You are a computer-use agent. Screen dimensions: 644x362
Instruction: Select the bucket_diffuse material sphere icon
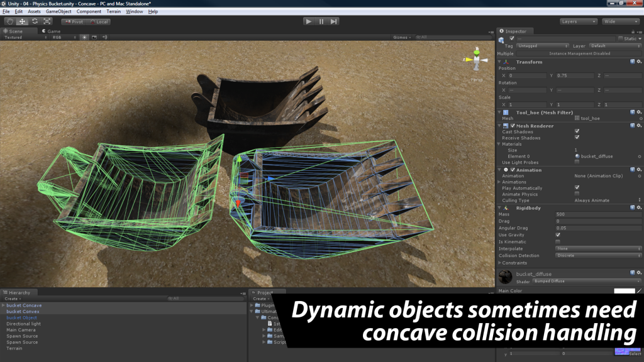577,156
